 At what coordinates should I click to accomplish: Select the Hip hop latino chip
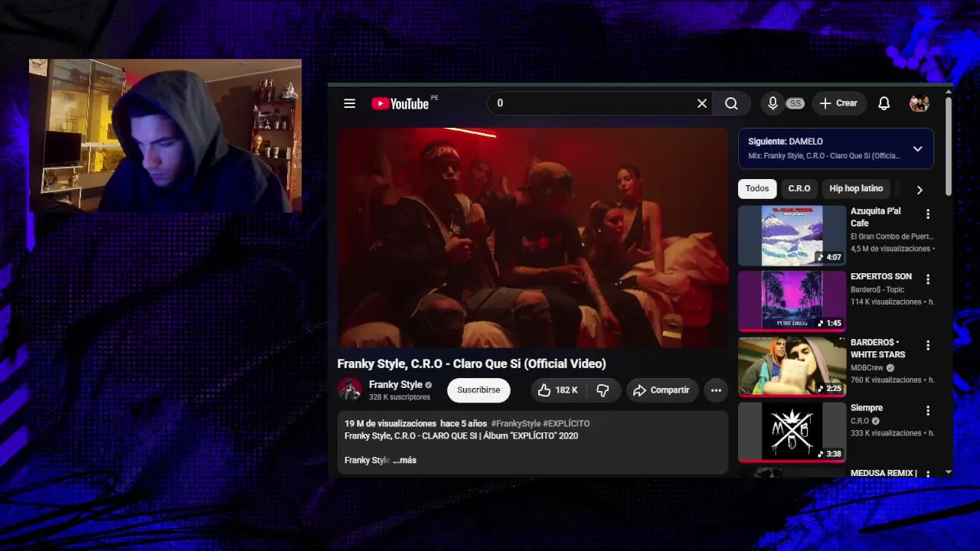(856, 188)
